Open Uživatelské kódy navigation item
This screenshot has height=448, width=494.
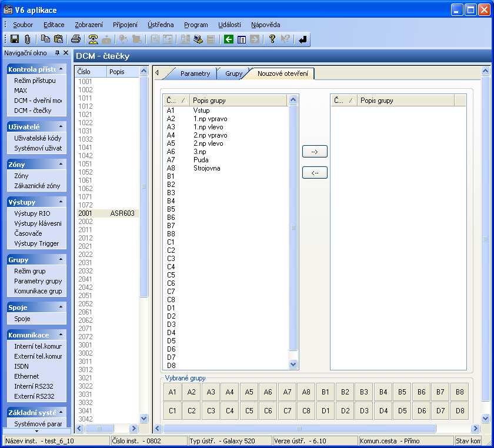tap(38, 138)
